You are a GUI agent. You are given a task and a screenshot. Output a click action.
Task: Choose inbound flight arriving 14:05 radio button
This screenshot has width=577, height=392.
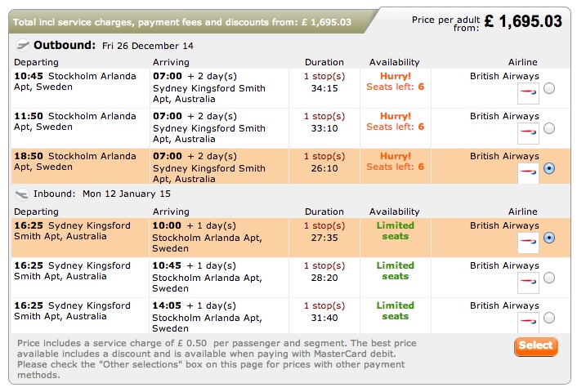[x=549, y=318]
